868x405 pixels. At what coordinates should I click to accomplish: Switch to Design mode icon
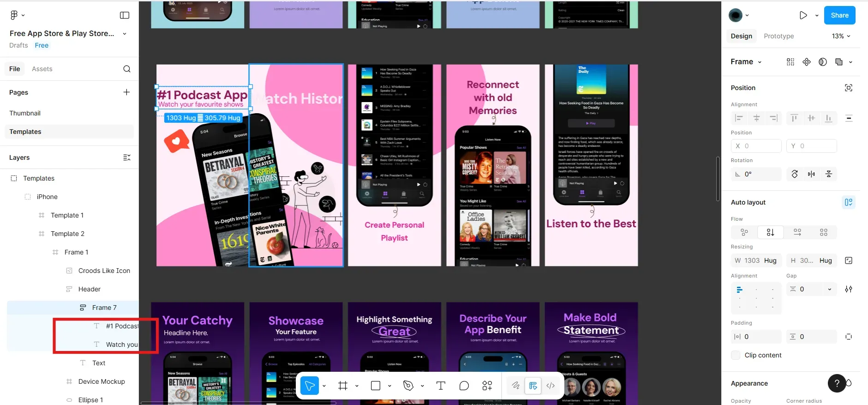point(533,386)
